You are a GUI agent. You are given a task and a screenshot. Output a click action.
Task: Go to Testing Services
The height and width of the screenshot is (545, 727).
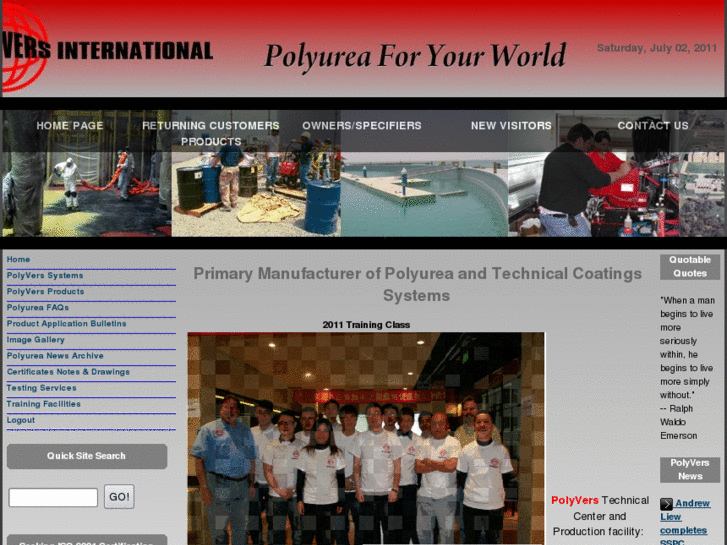[41, 388]
